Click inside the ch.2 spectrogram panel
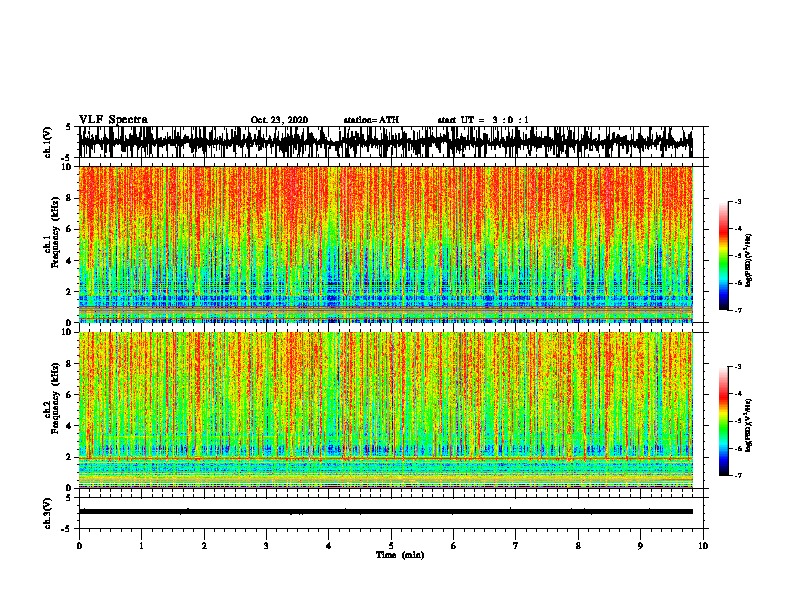792x612 pixels. 386,410
